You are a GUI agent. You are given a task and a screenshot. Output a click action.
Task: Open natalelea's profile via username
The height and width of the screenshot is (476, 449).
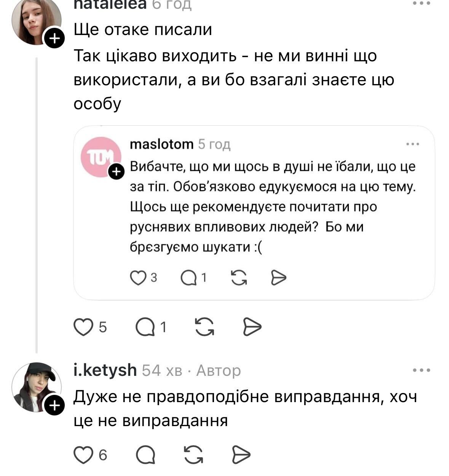click(110, 4)
